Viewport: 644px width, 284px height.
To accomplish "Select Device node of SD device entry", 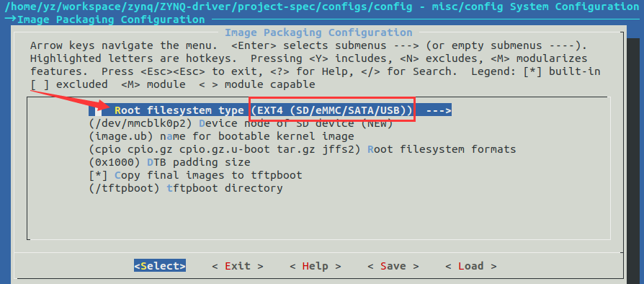I will click(241, 123).
